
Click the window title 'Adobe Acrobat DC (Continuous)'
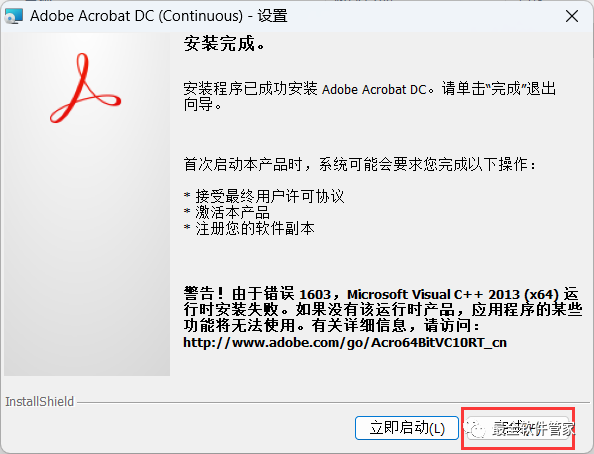[x=136, y=16]
